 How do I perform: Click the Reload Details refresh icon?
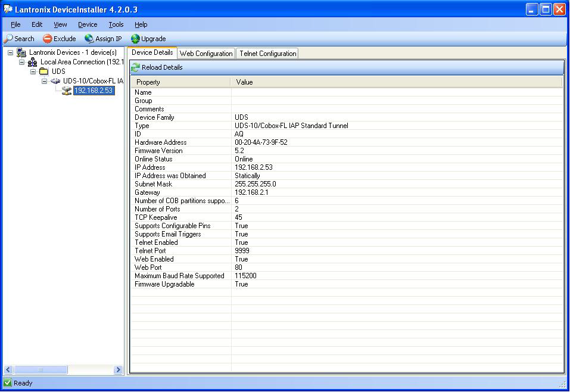136,67
